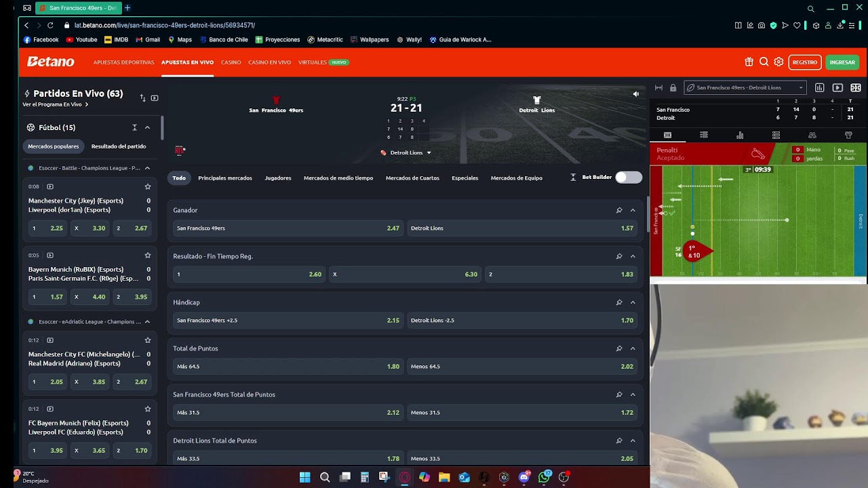Favorite the Bayern Munich (RuBIX) match star
Viewport: 868px width, 488px height.
147,256
